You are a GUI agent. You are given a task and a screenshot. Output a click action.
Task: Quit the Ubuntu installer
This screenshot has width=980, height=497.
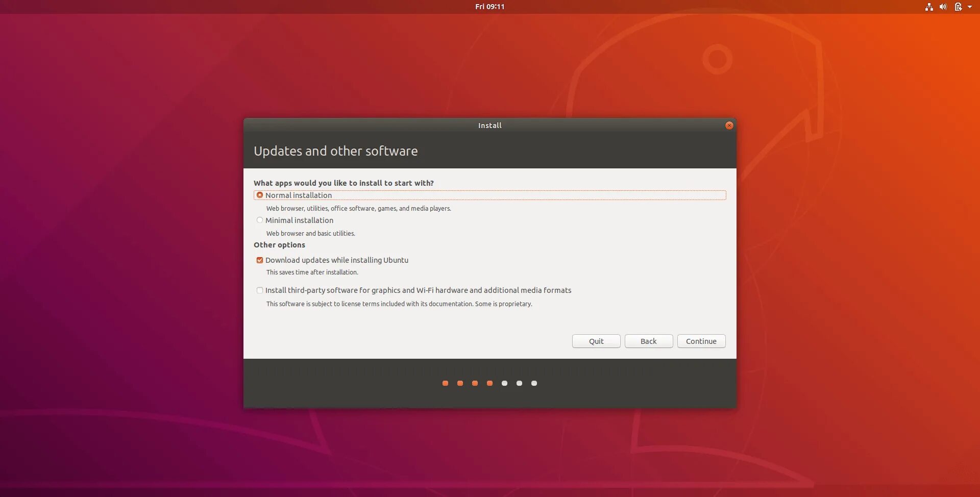(x=596, y=341)
